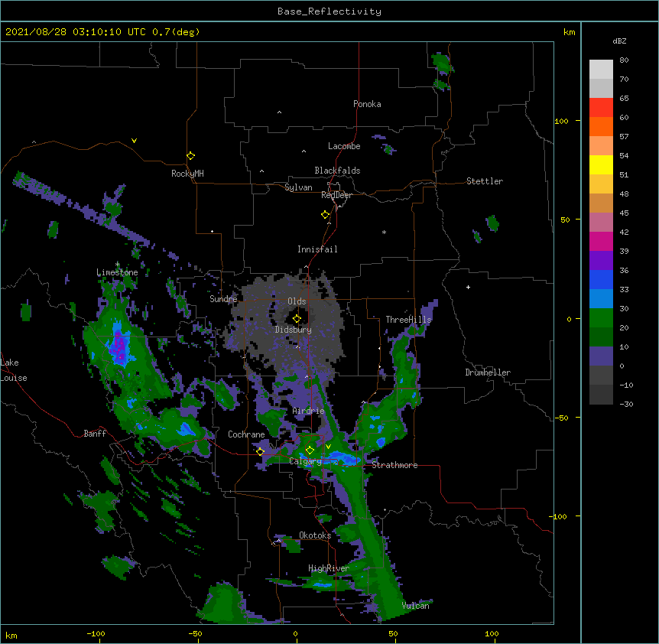Click the Banff label
Viewport: 659px width, 644px height.
point(95,434)
